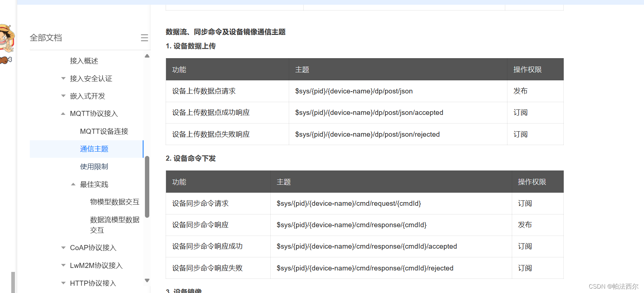Click the cmd/response/{cmdId} topic without suffix
Screen dimensions: 644x293
point(391,225)
